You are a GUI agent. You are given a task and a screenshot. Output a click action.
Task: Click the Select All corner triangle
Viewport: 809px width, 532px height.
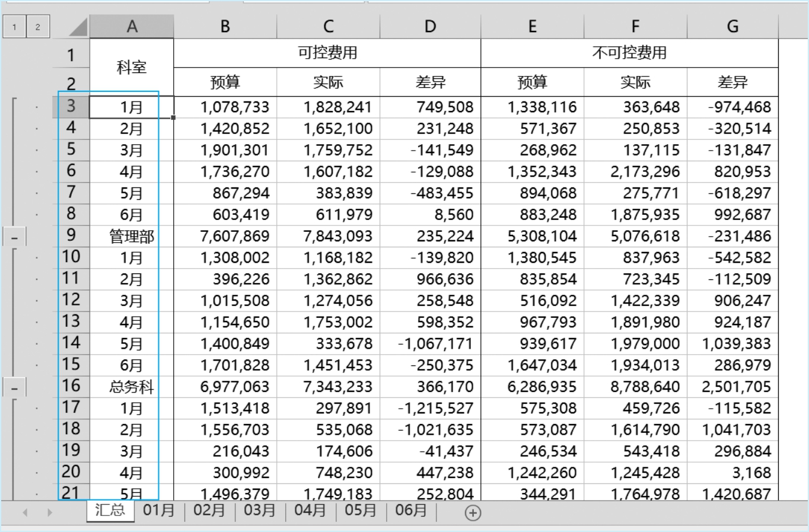point(77,27)
